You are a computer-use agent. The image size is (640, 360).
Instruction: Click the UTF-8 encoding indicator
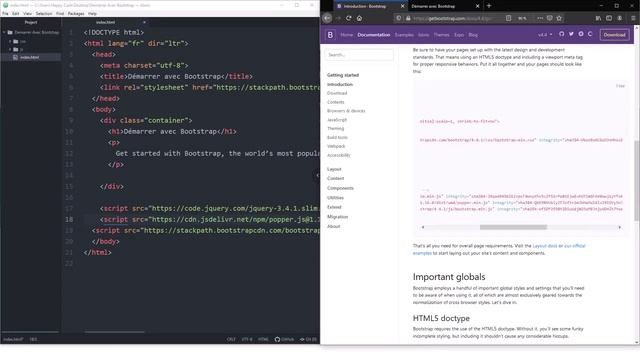click(x=247, y=339)
